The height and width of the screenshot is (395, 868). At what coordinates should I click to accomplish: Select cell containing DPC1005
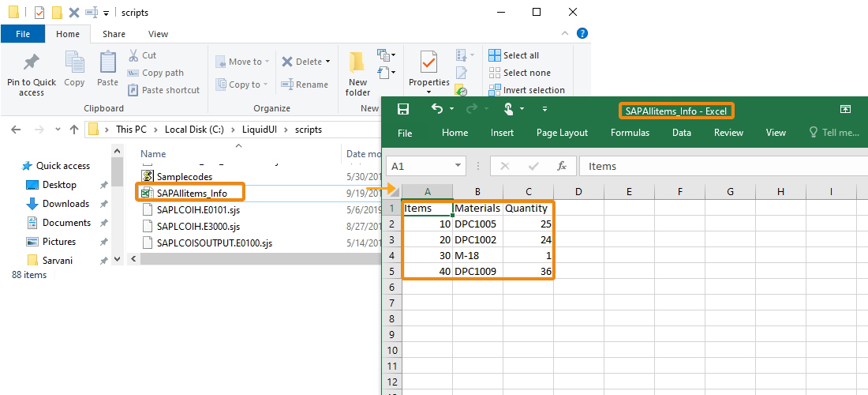point(477,224)
